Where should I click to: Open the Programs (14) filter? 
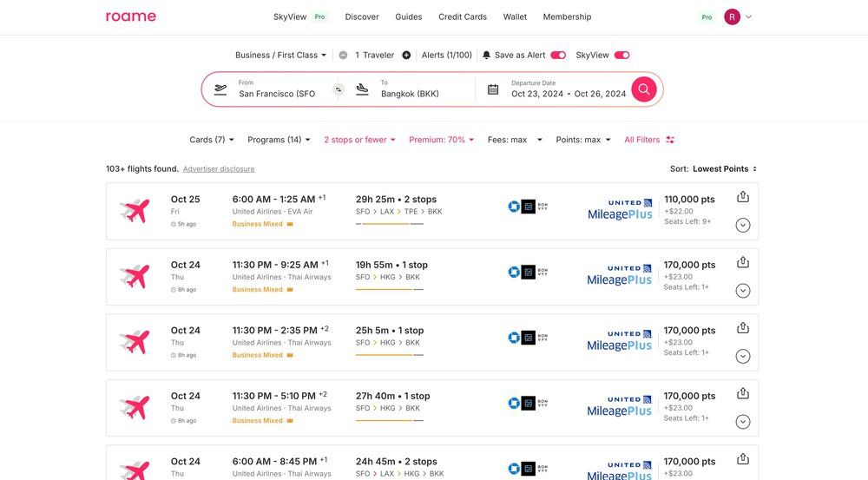(279, 140)
